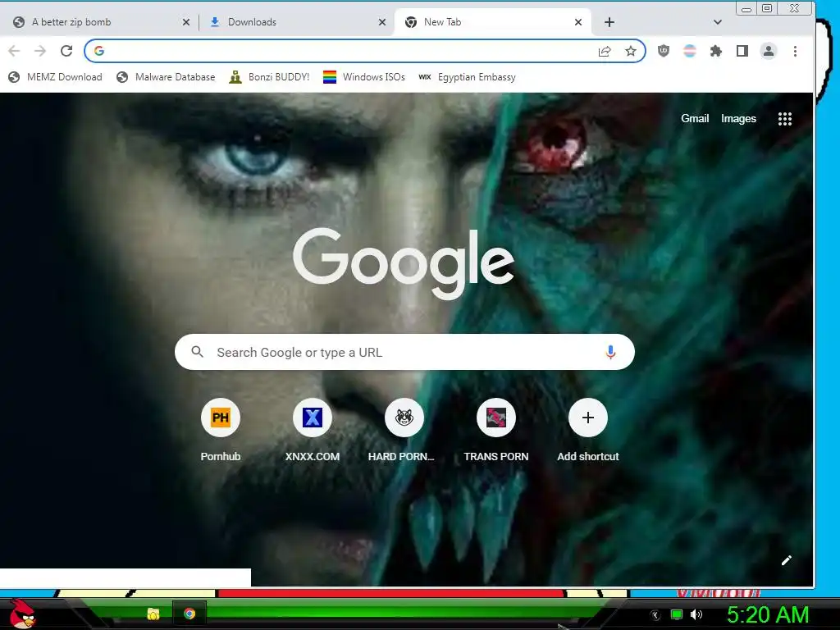Open the Malware Database bookmark
The height and width of the screenshot is (630, 840).
pos(166,77)
